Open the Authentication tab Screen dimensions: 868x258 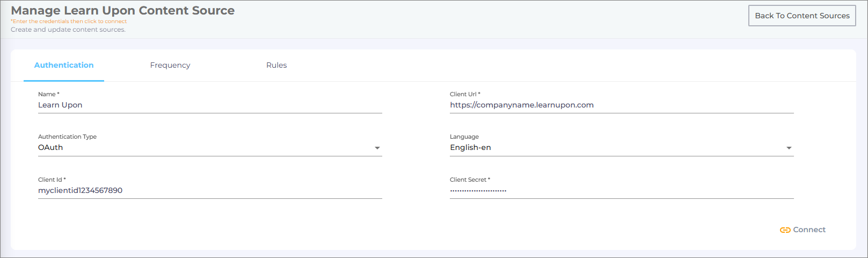[64, 65]
